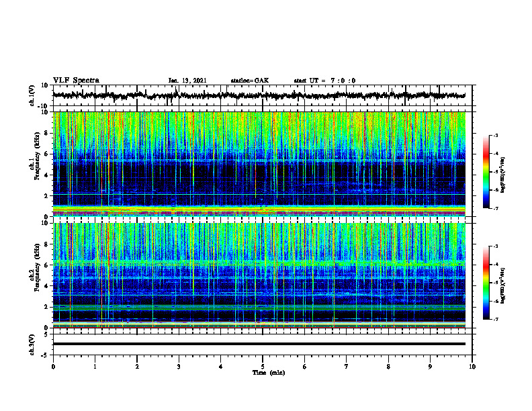Click the thick flat ch.3 trace line
This screenshot has width=532, height=411.
pos(259,344)
